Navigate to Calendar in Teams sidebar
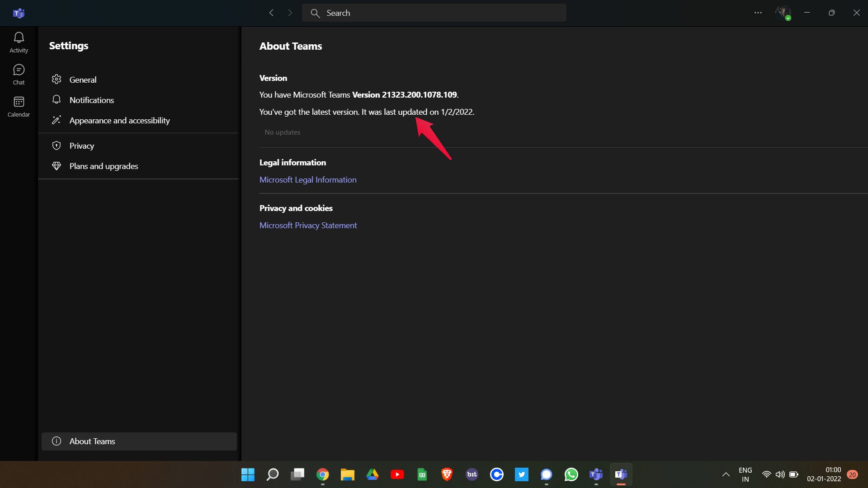868x488 pixels. [x=19, y=106]
